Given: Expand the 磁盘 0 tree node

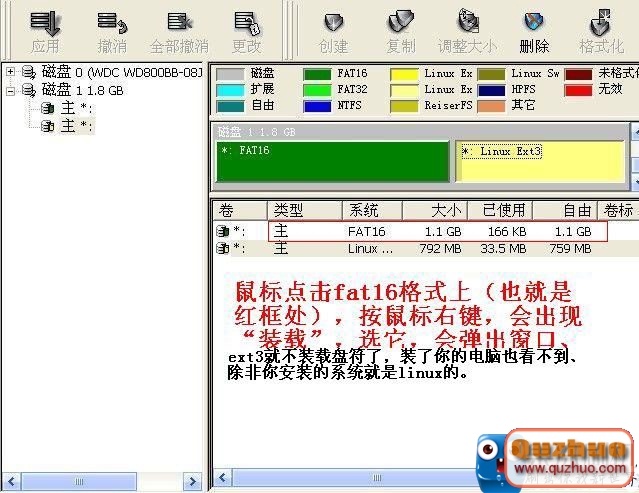Looking at the screenshot, I should coord(10,72).
